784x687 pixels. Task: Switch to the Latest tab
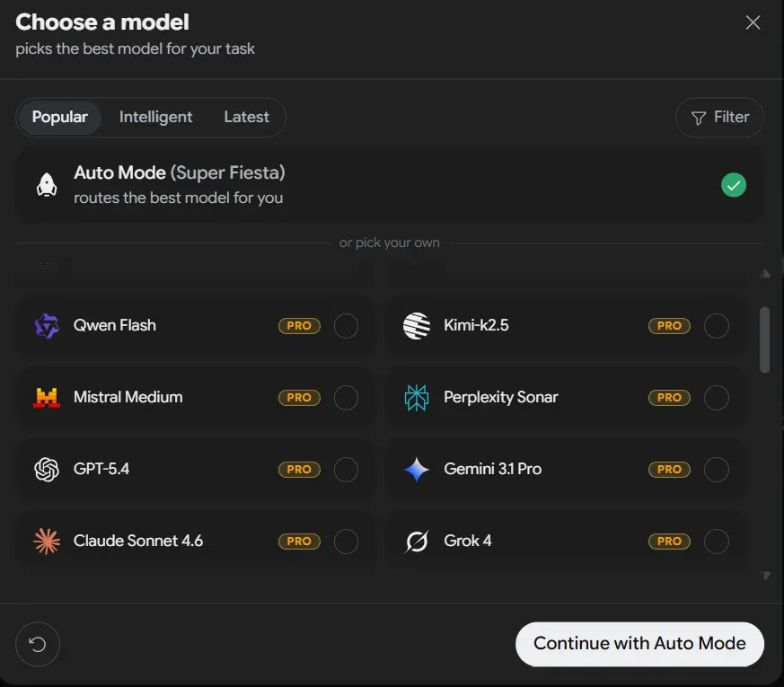pos(246,118)
